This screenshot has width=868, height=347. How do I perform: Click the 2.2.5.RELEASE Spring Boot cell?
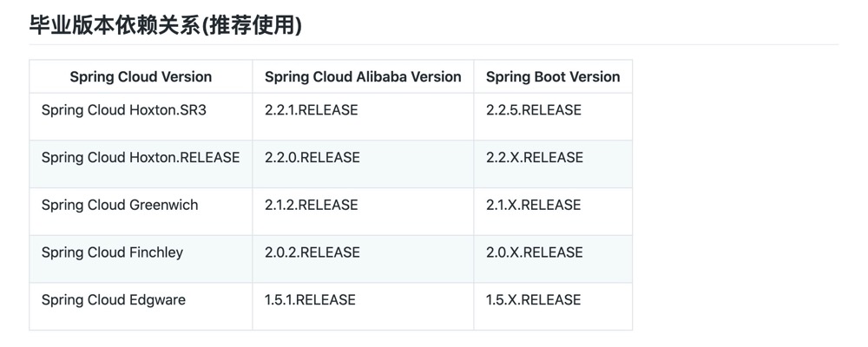(x=534, y=110)
